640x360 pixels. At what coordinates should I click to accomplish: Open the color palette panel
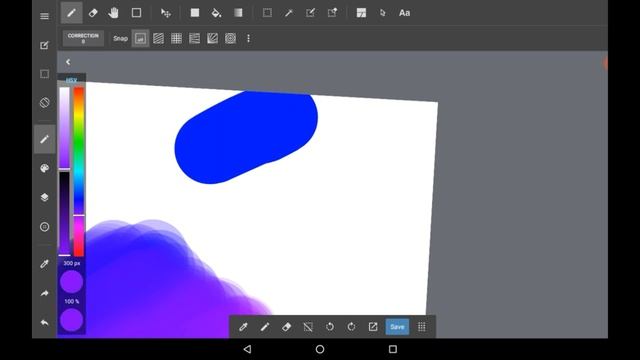tap(44, 168)
